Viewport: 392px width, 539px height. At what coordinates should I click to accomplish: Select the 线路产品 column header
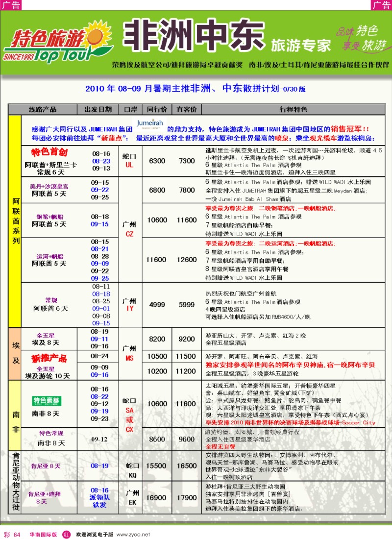pyautogui.click(x=43, y=109)
